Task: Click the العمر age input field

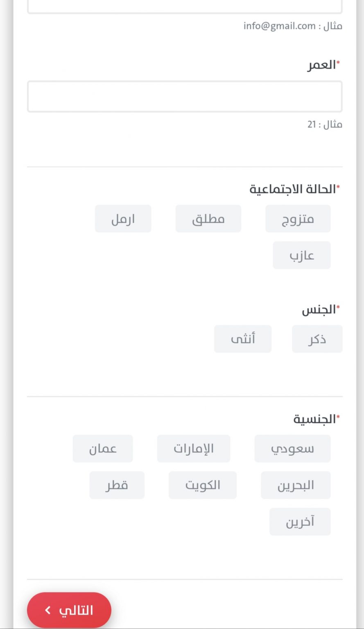Action: tap(185, 97)
